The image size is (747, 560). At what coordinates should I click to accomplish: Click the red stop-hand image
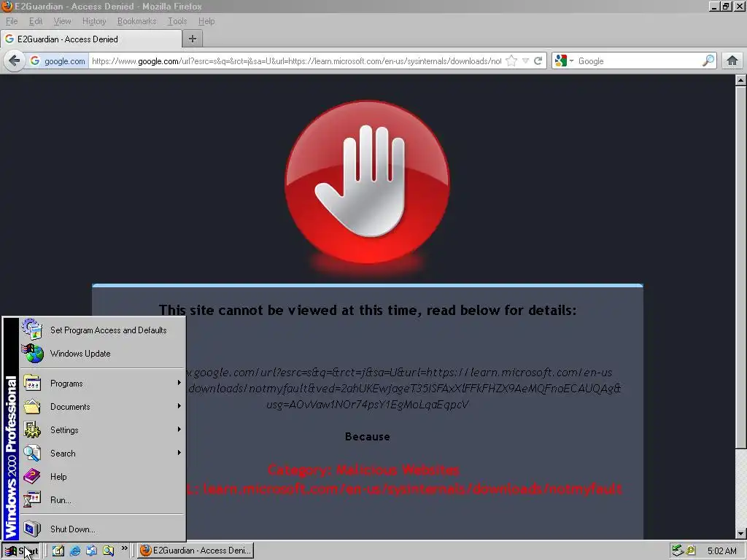tap(367, 182)
